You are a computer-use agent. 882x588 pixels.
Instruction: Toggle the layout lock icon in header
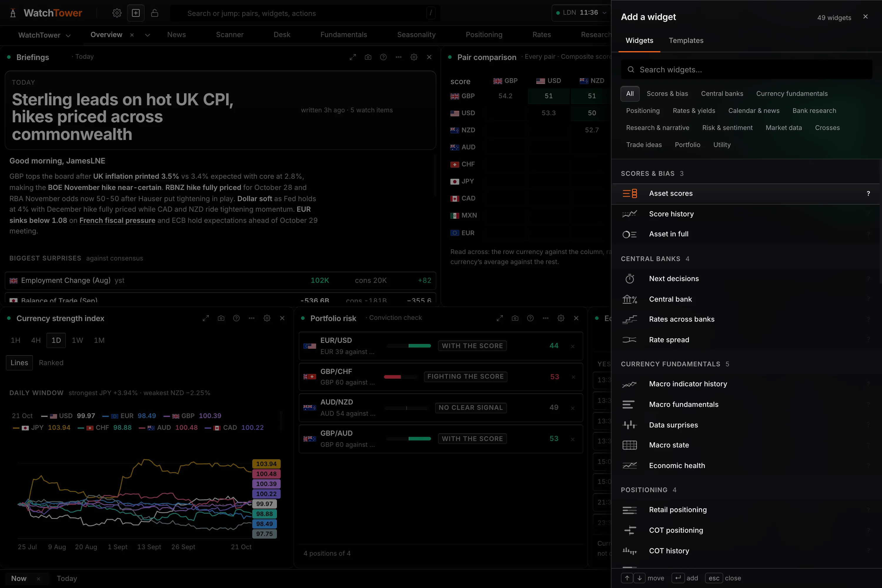click(155, 13)
